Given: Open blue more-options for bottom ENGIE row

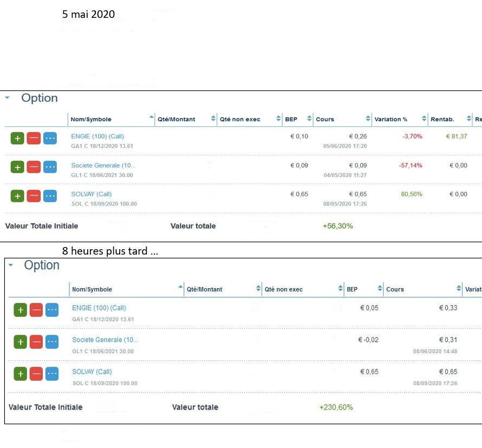Looking at the screenshot, I should click(52, 310).
